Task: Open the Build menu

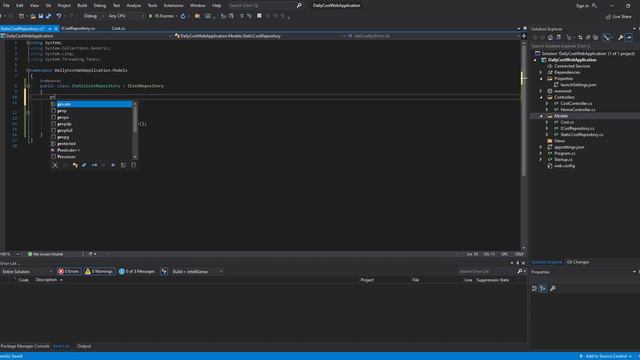Action: click(82, 6)
